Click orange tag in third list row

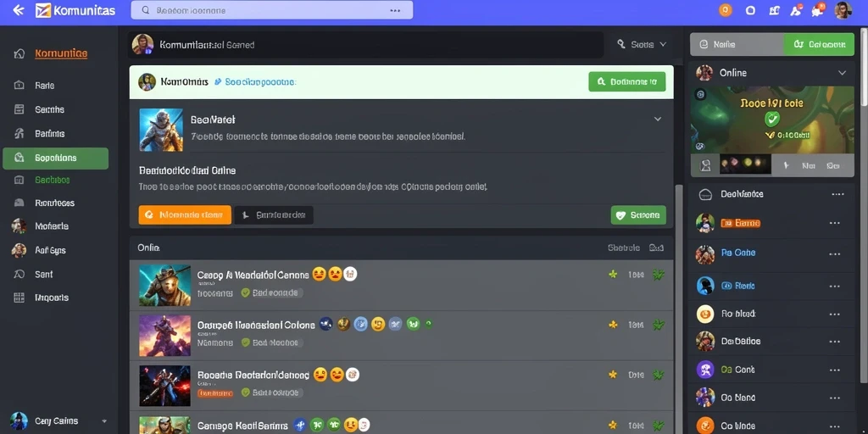[216, 392]
